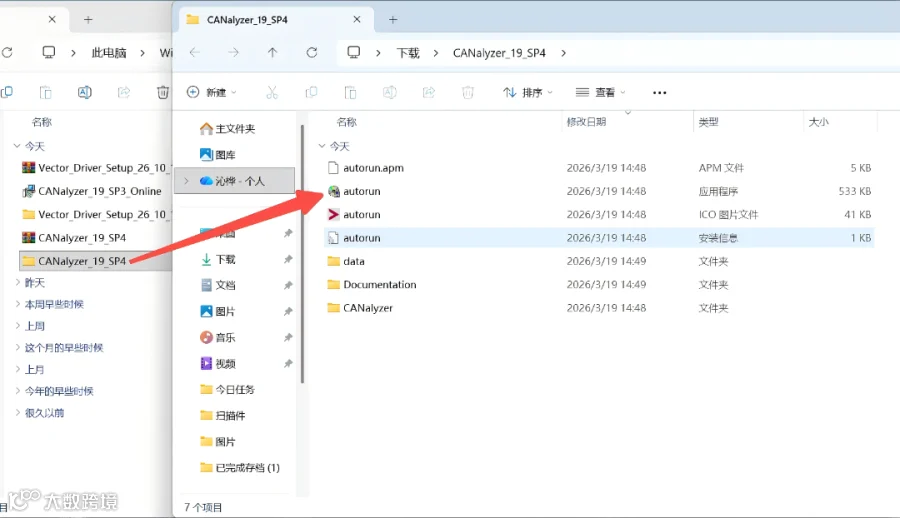The height and width of the screenshot is (518, 900).
Task: Click the Delete trash icon in CANalyzer_19_SP4 toolbar
Action: tap(468, 92)
